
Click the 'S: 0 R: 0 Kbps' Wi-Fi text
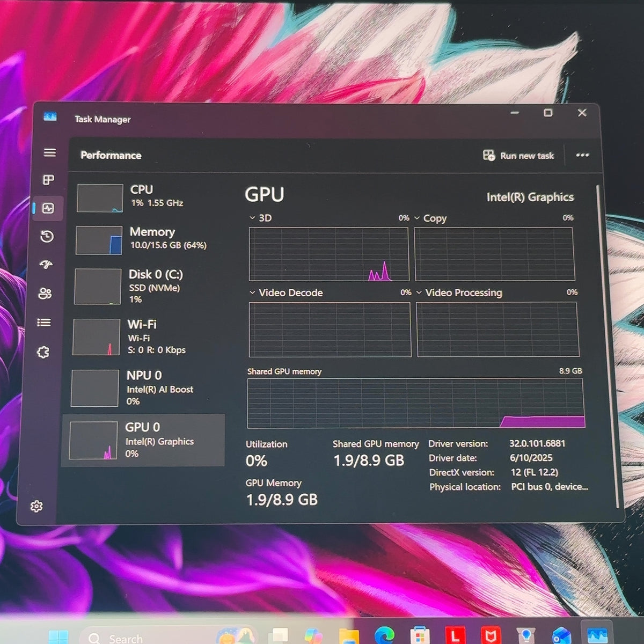tap(157, 350)
